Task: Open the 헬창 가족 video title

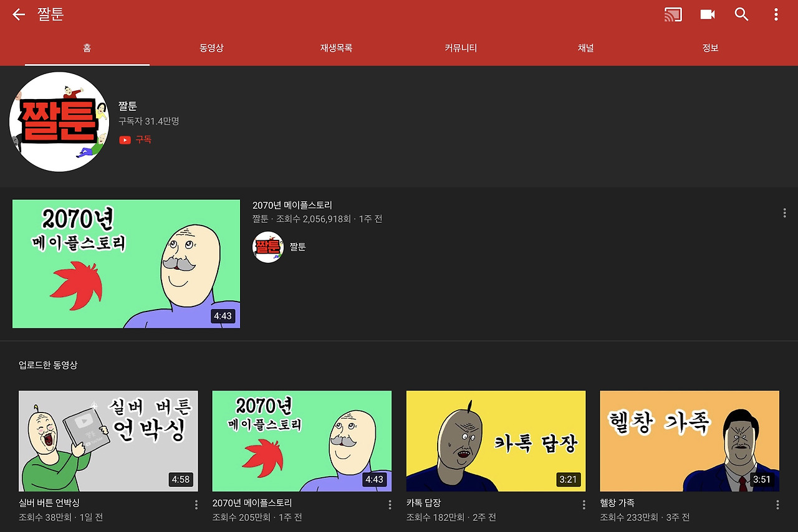Action: click(617, 503)
